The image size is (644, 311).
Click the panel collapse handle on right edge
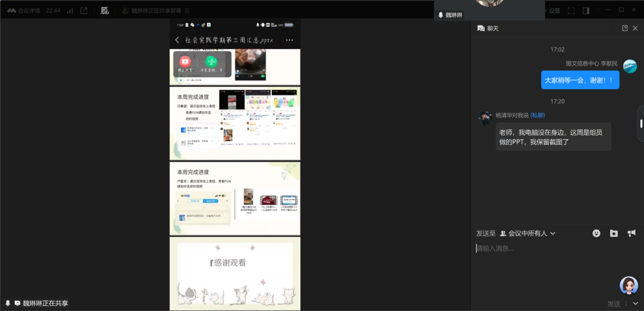pos(641,123)
